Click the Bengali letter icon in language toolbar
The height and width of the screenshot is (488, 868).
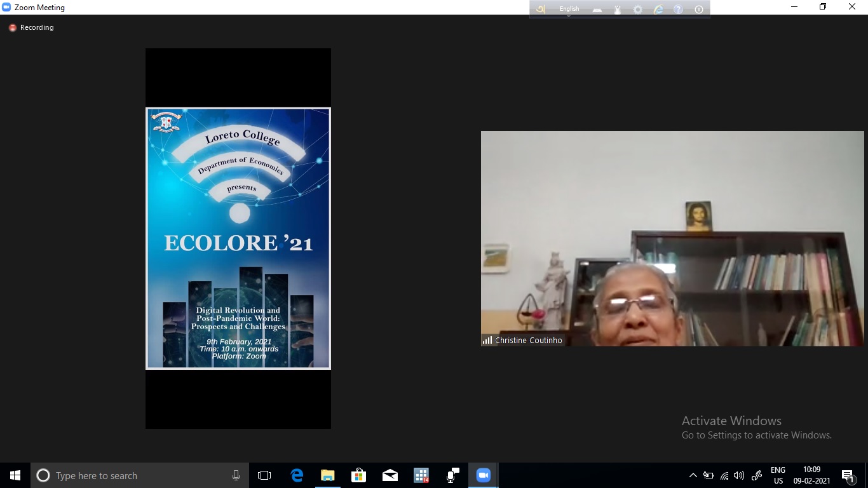point(541,9)
